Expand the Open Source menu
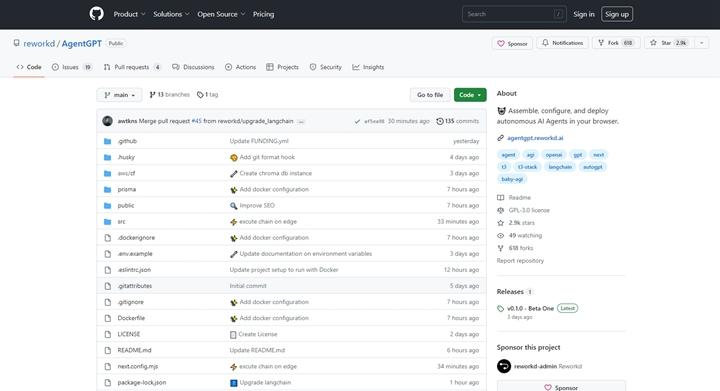This screenshot has height=391, width=720. point(221,14)
